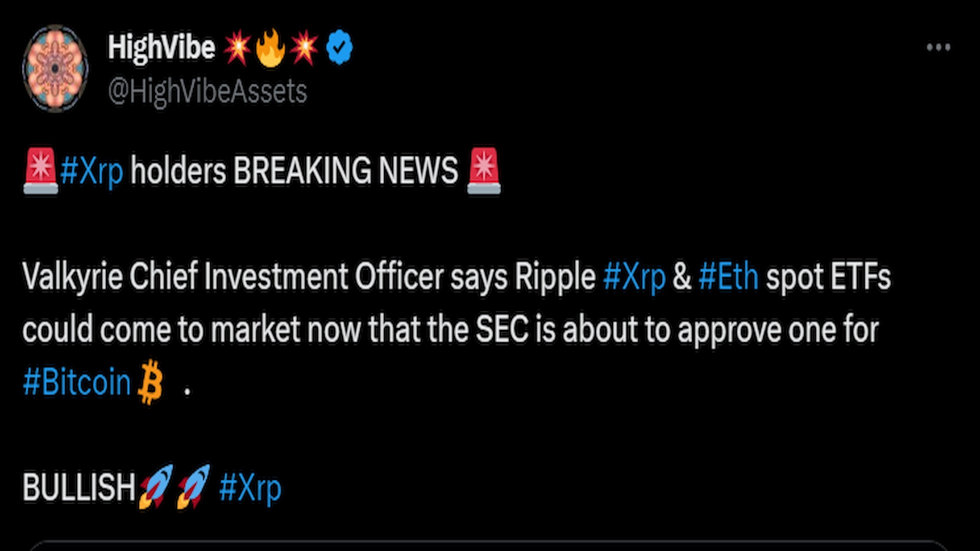Click the Bitcoin symbol emoji after #Bitcoin
Screen dimensions: 980x551
pyautogui.click(x=149, y=381)
